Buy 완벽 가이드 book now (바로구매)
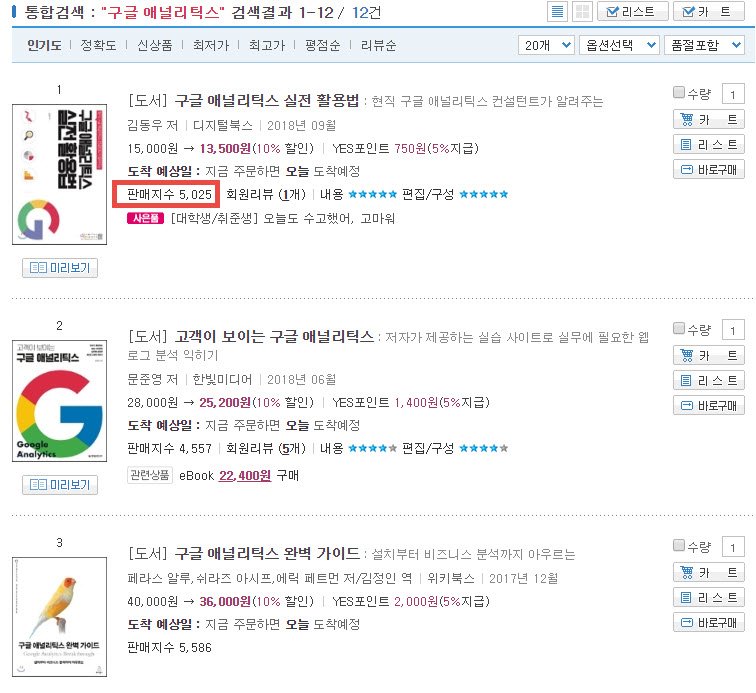The width and height of the screenshot is (756, 693). coord(709,623)
